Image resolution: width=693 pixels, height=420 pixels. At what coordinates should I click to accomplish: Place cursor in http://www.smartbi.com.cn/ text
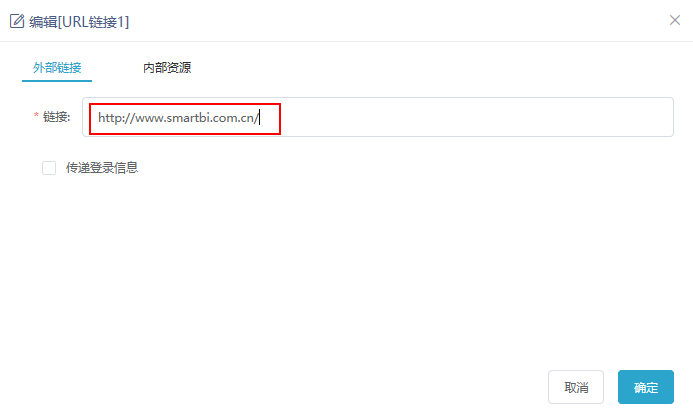178,118
